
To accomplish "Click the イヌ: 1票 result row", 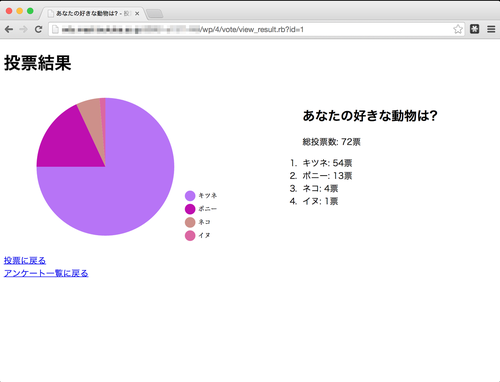I will [x=320, y=201].
